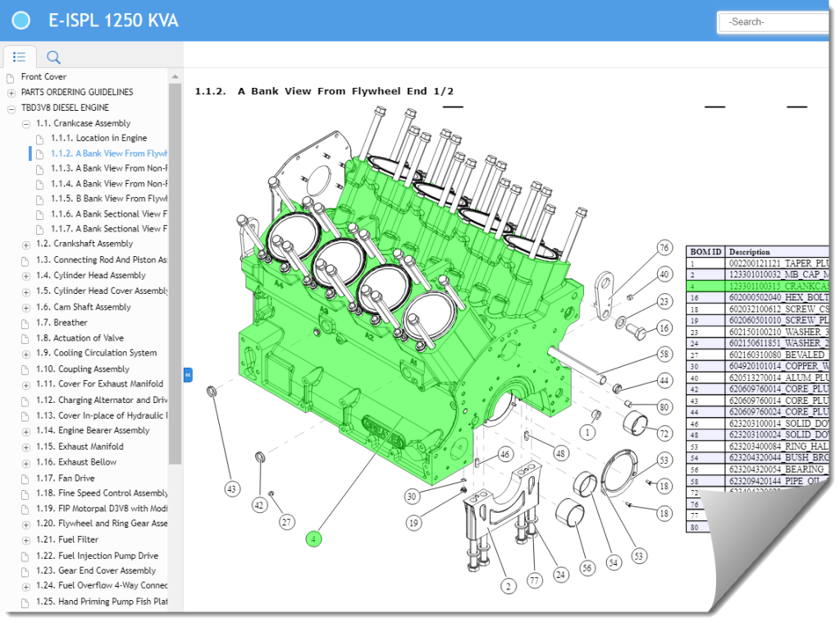
Task: Select callout bubble 76 on the diagram
Action: (x=664, y=247)
